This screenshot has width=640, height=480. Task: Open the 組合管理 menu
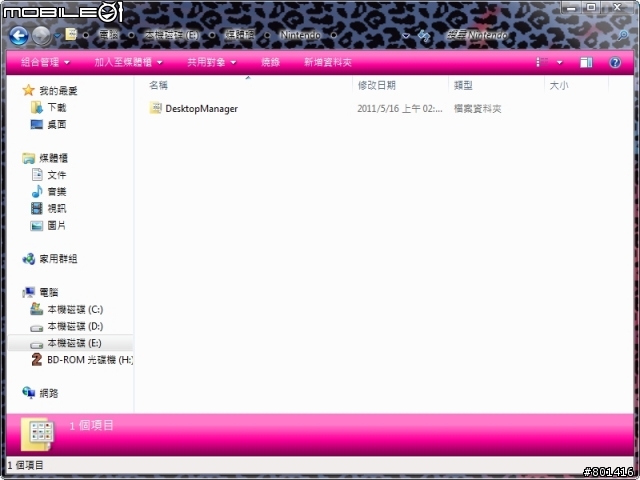point(45,62)
